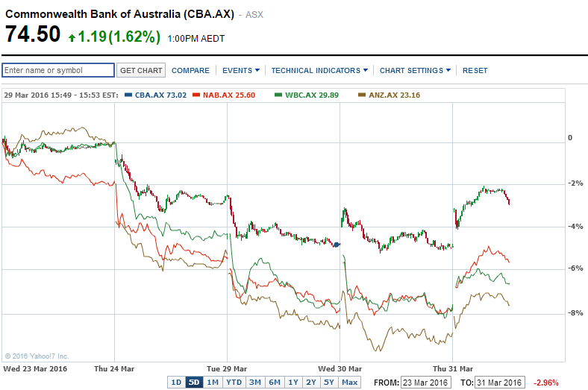
Task: Switch to the 1M time range
Action: click(213, 383)
